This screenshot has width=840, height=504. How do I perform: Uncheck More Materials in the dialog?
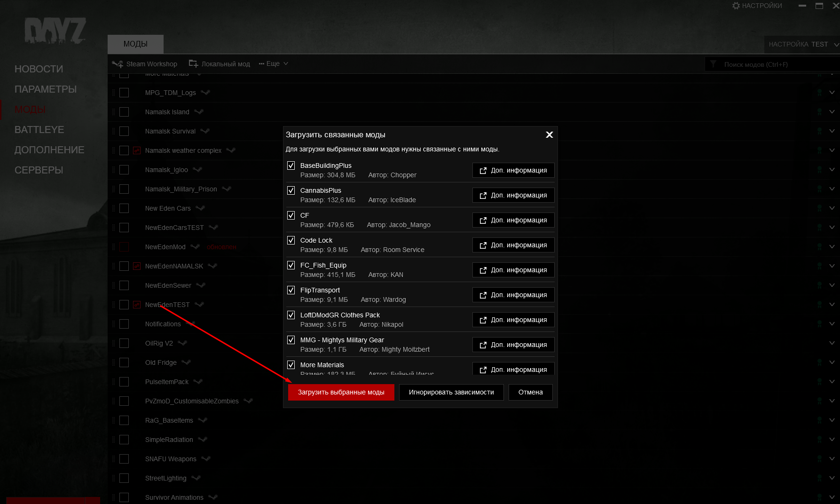click(x=291, y=365)
